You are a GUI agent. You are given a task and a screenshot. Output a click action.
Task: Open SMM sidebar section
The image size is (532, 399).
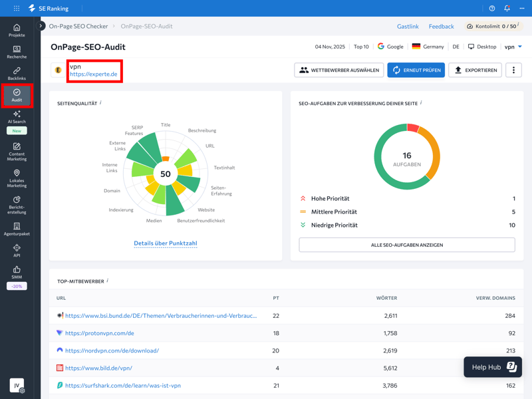point(17,273)
